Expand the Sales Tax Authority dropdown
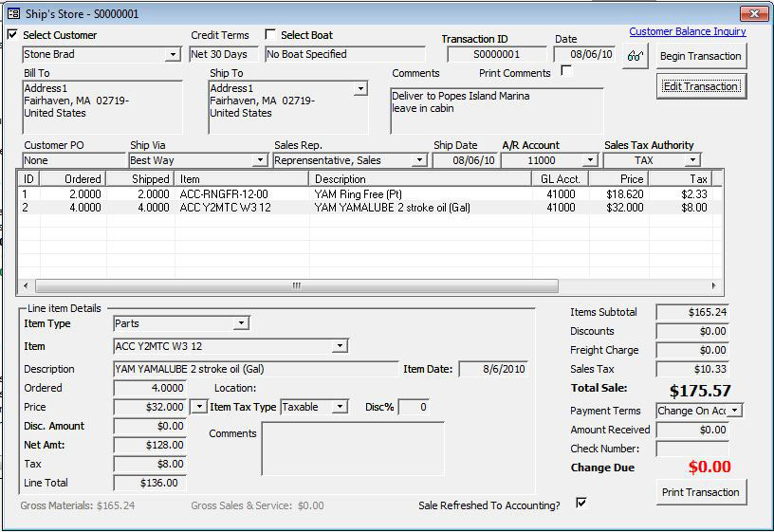774x532 pixels. click(692, 161)
